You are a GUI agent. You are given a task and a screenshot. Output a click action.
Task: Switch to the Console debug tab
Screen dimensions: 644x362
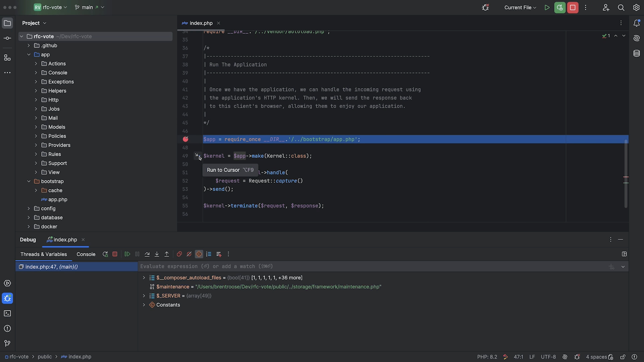point(86,254)
